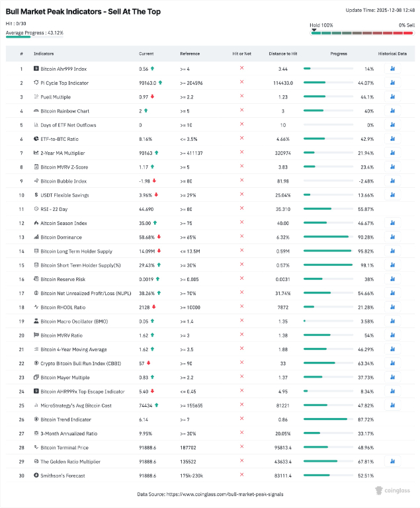Open historical chart for Bitcoin RHODL Ratio
The width and height of the screenshot is (420, 508).
(x=392, y=307)
